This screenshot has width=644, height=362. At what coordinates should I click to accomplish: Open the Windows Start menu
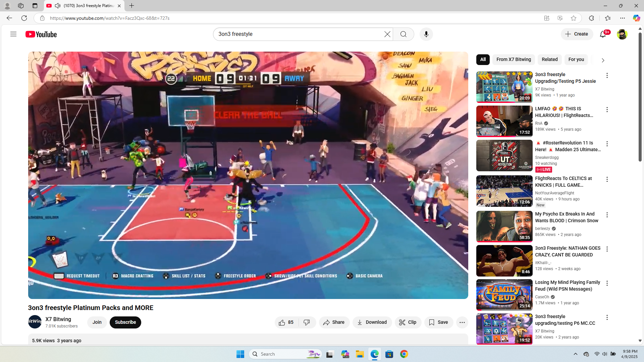coord(240,354)
